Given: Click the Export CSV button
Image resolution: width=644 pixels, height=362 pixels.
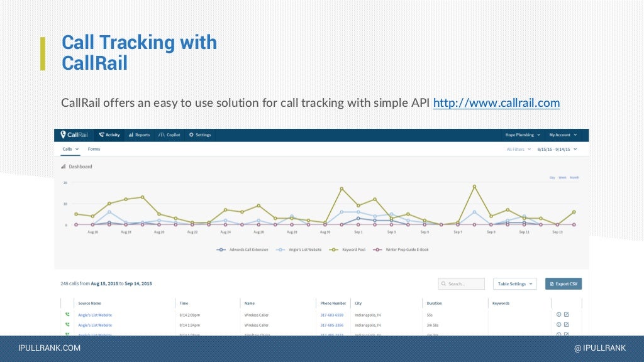Looking at the screenshot, I should [x=563, y=283].
